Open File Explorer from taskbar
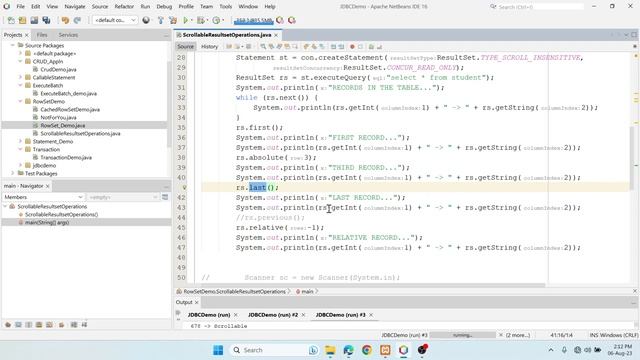The width and height of the screenshot is (640, 360). [330, 350]
